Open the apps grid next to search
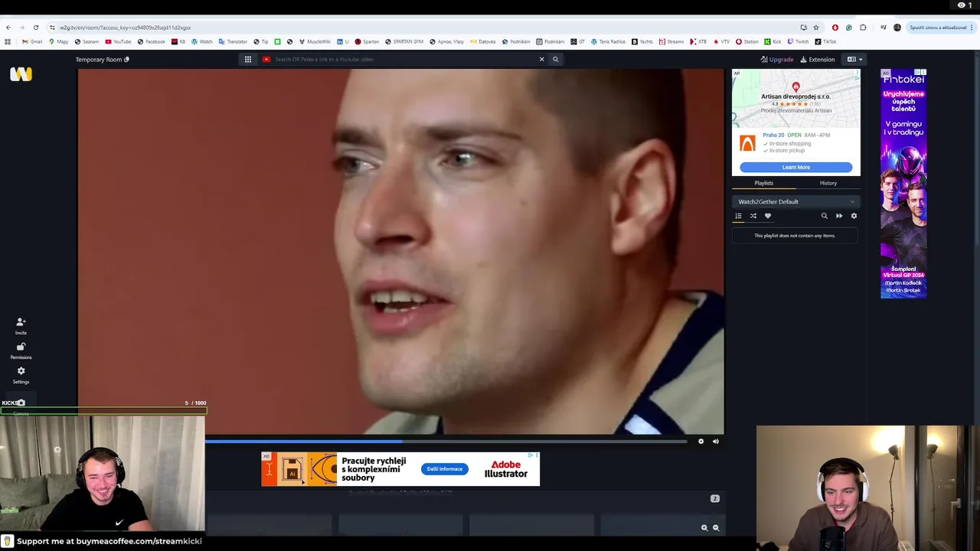Screen dimensions: 980x551 tap(248, 59)
